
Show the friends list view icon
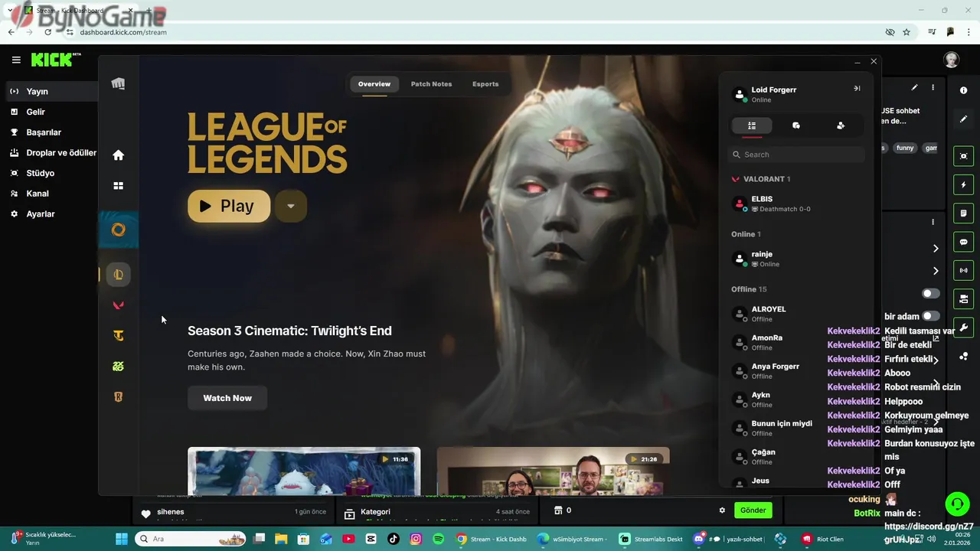pos(752,126)
